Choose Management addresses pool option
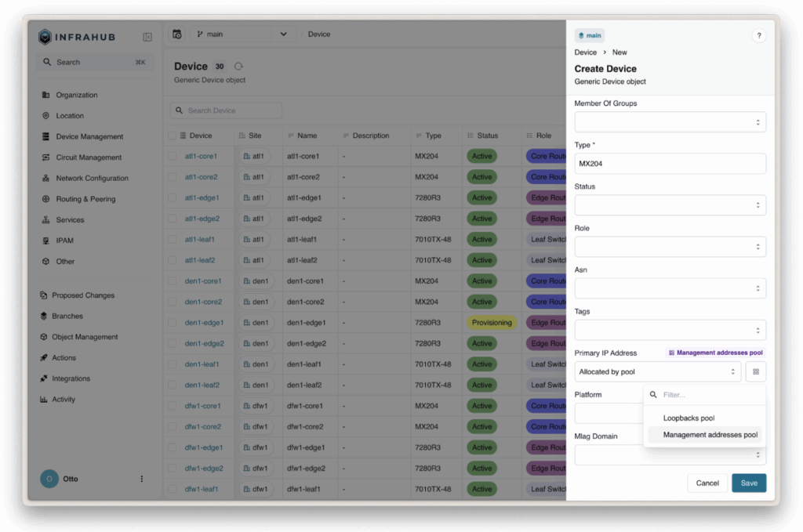Viewport: 803px width, 532px height. point(704,434)
